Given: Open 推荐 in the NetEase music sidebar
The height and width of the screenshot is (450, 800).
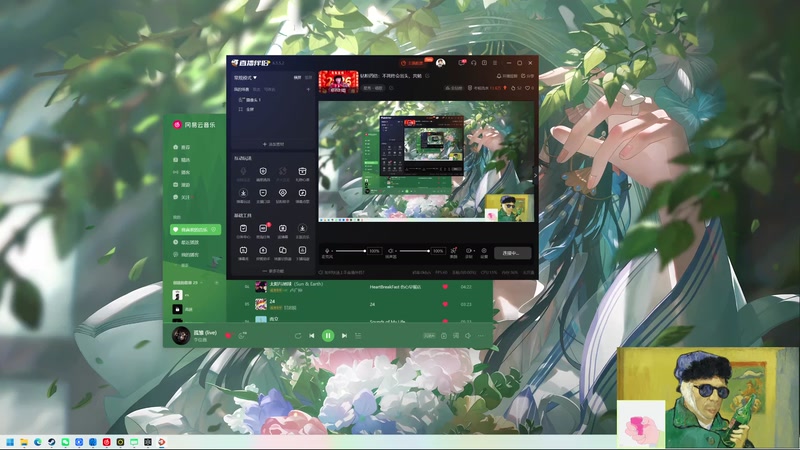Looking at the screenshot, I should (182, 147).
